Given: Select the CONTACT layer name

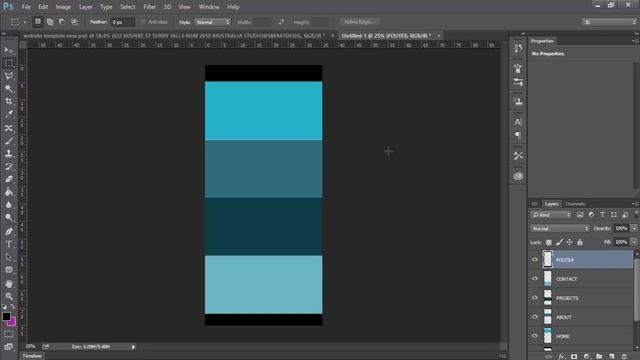Looking at the screenshot, I should coord(567,279).
